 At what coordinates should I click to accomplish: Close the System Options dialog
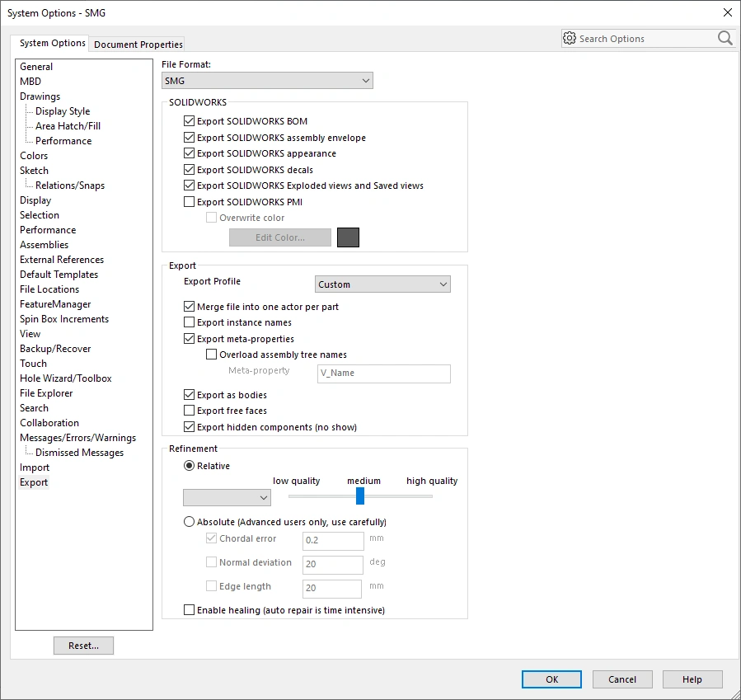(x=728, y=12)
